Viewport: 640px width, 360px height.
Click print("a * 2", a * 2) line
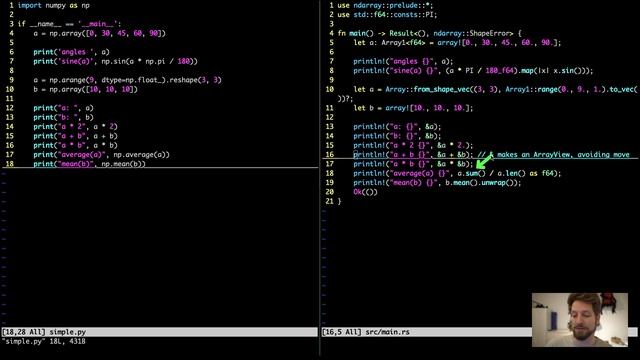click(76, 127)
